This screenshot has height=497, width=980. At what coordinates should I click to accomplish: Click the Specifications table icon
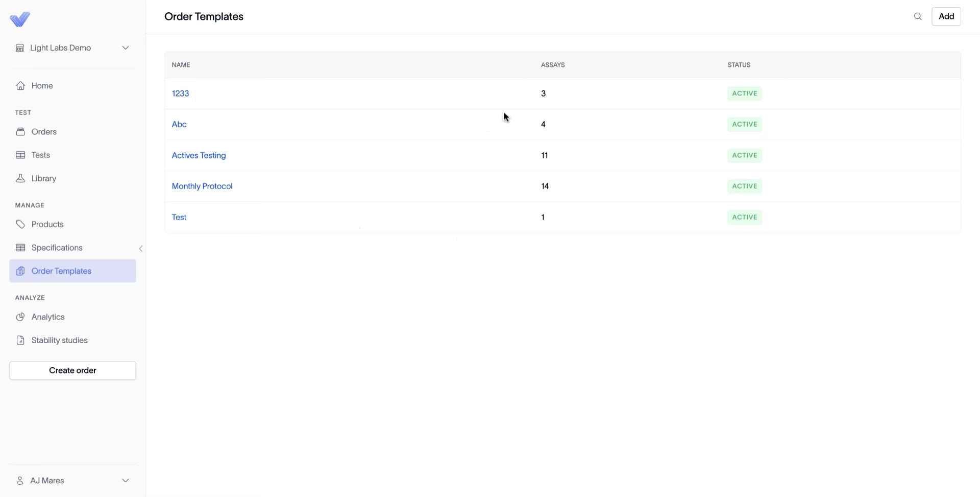coord(20,248)
